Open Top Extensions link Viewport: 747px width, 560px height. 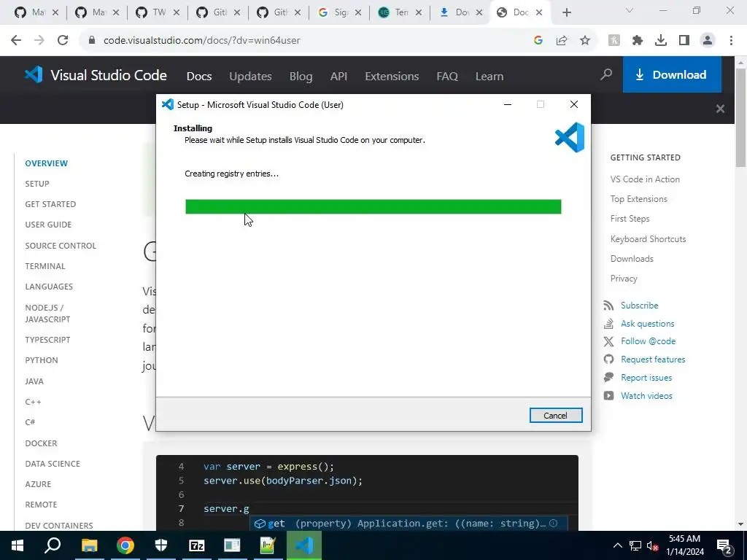(639, 199)
